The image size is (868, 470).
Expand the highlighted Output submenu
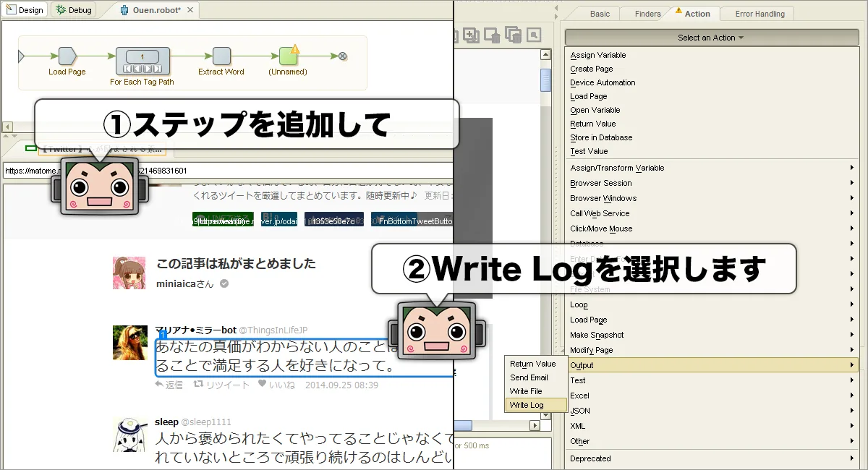(x=712, y=365)
